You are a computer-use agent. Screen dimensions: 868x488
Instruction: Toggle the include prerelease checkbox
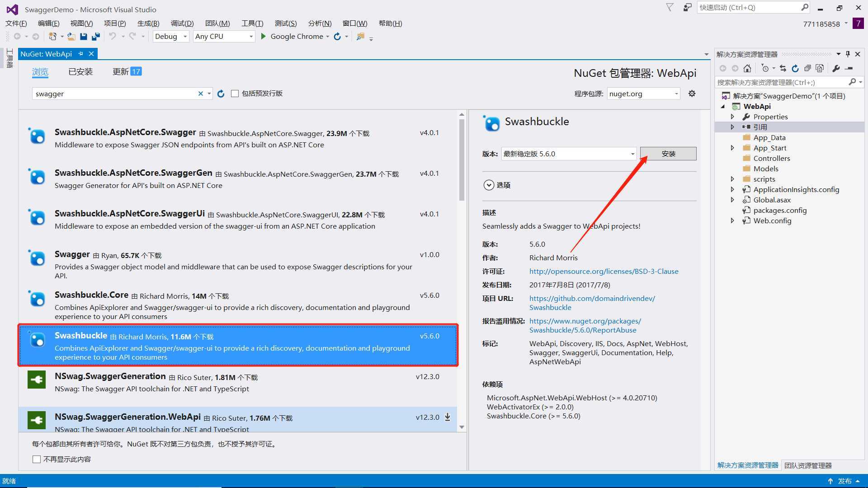click(x=235, y=94)
